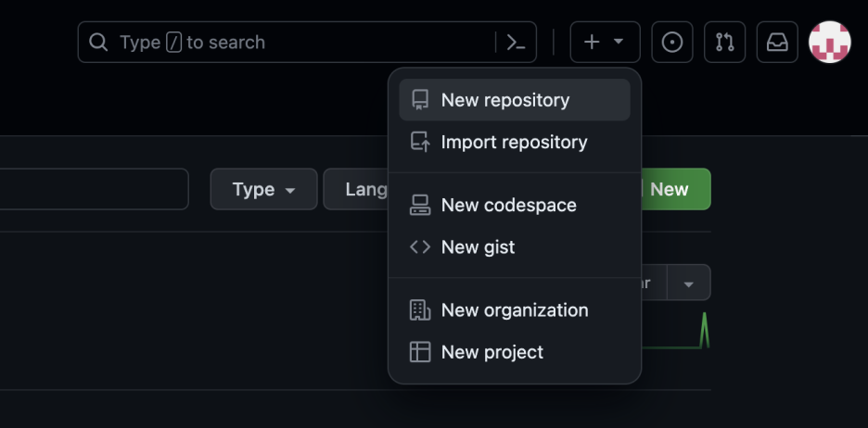The image size is (868, 428).
Task: Click the user profile avatar
Action: (829, 43)
